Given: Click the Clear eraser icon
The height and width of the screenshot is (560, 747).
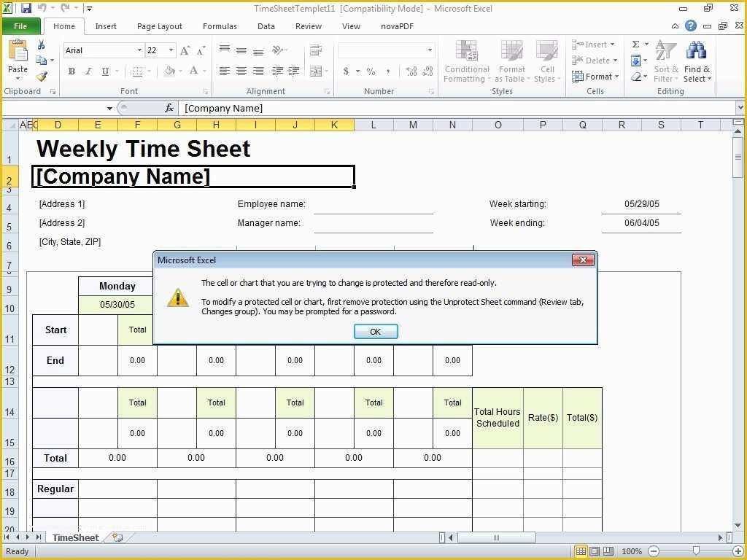Looking at the screenshot, I should (x=635, y=77).
